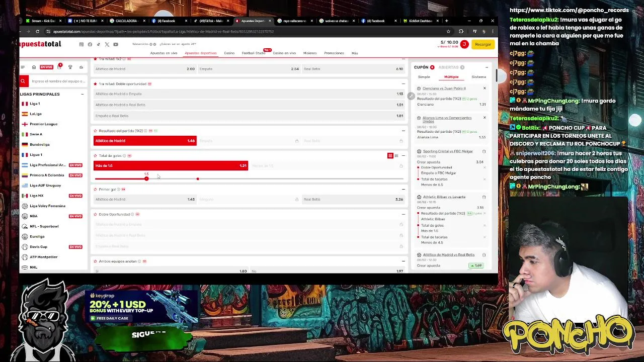
Task: Click the yellow Recargar button
Action: [x=482, y=44]
